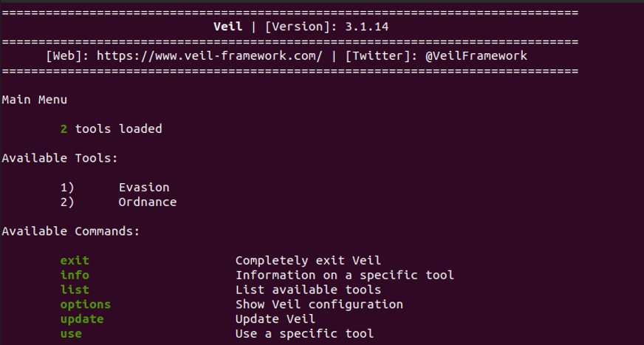Click the version number 3.1.14
This screenshot has width=644, height=345.
coord(367,27)
